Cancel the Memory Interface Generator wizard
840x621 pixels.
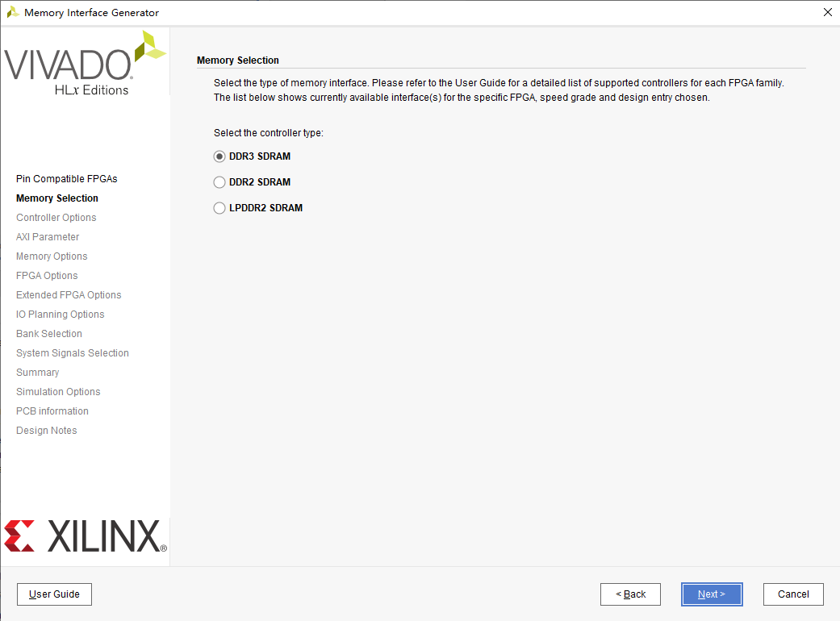tap(792, 594)
